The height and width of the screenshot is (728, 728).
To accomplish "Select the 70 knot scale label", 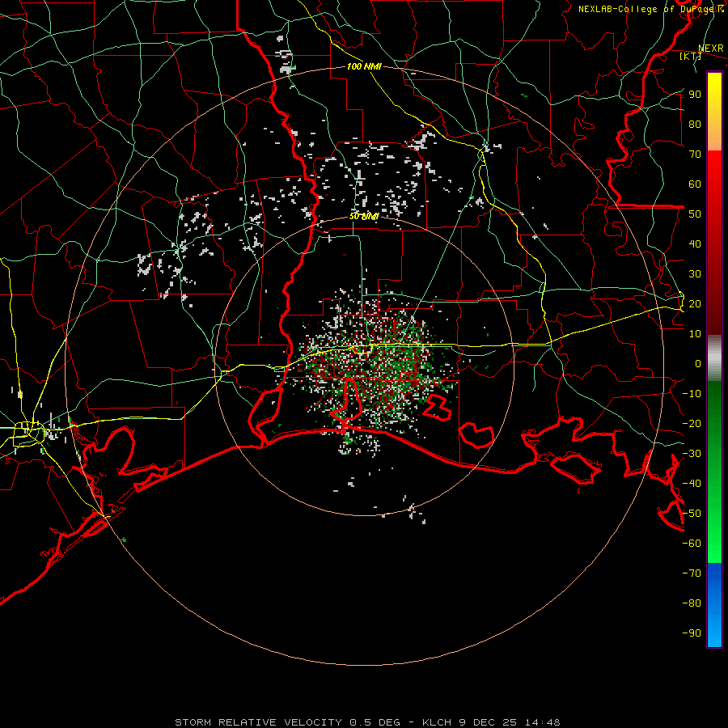I will click(x=695, y=154).
